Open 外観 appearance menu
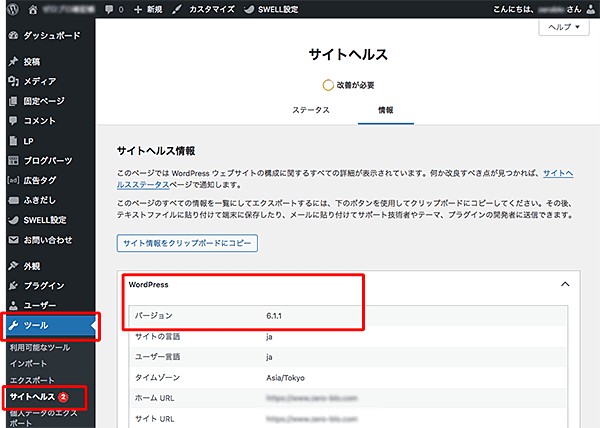Image resolution: width=600 pixels, height=428 pixels. click(x=32, y=266)
